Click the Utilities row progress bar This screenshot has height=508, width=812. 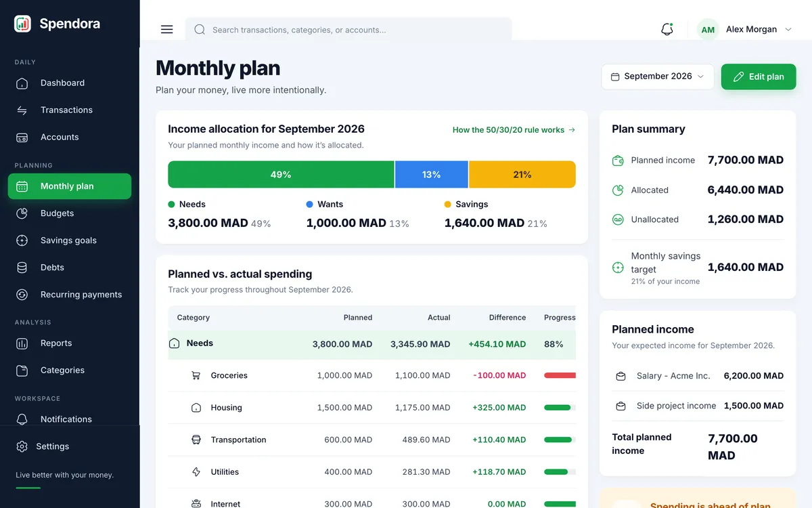tap(560, 472)
